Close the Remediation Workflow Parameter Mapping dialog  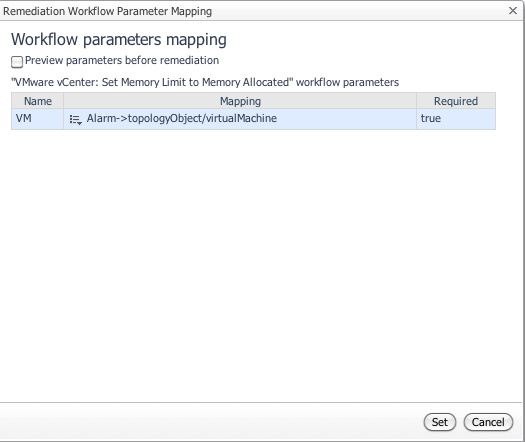513,11
